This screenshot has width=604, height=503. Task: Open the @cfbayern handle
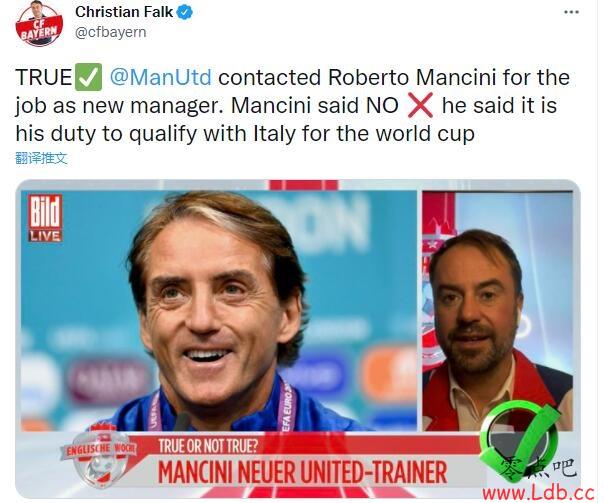coord(111,32)
